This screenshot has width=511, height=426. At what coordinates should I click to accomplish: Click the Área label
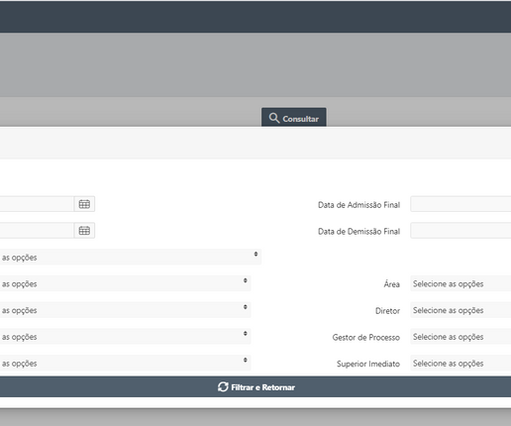(392, 284)
